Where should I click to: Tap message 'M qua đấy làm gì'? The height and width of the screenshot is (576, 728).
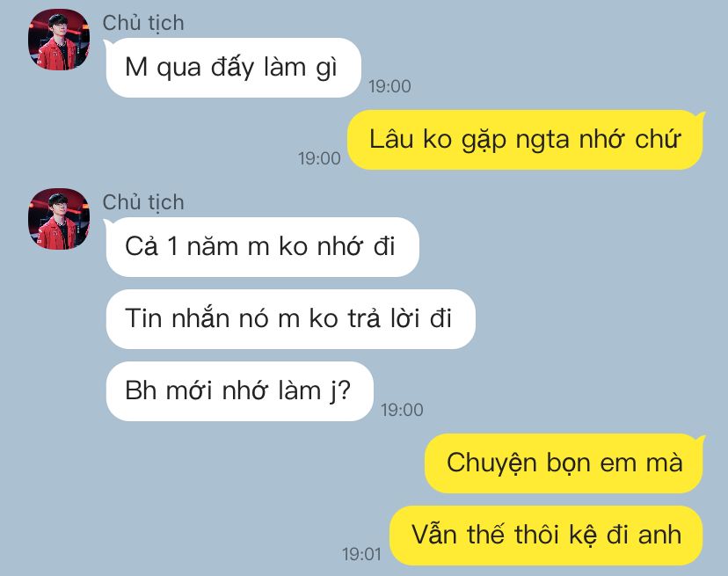click(x=234, y=68)
